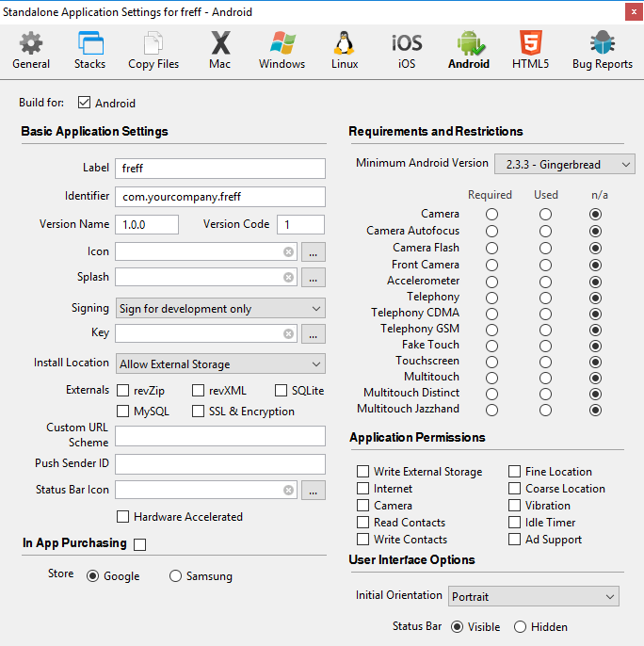The height and width of the screenshot is (646, 644).
Task: Expand the Initial Orientation dropdown
Action: point(532,597)
